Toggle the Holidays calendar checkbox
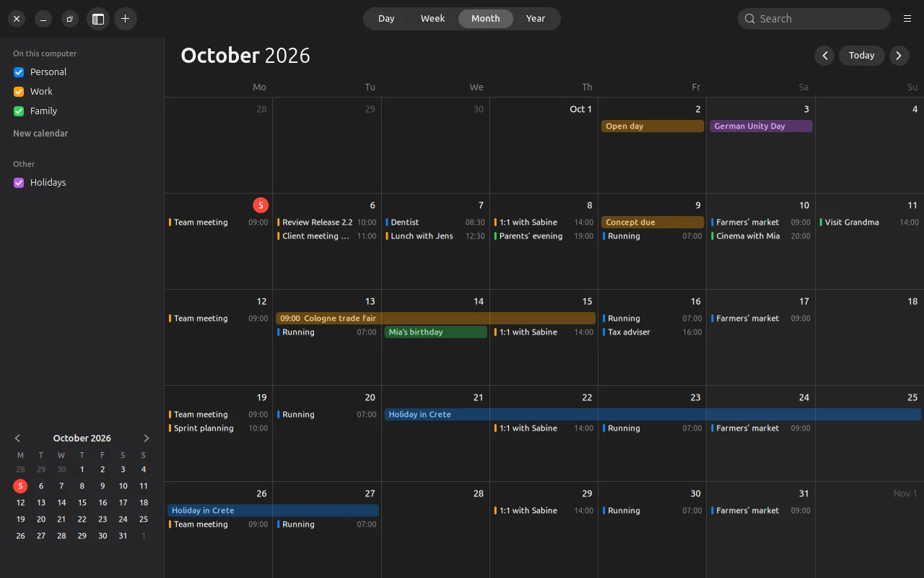Screen dimensions: 924x578 [x=19, y=183]
